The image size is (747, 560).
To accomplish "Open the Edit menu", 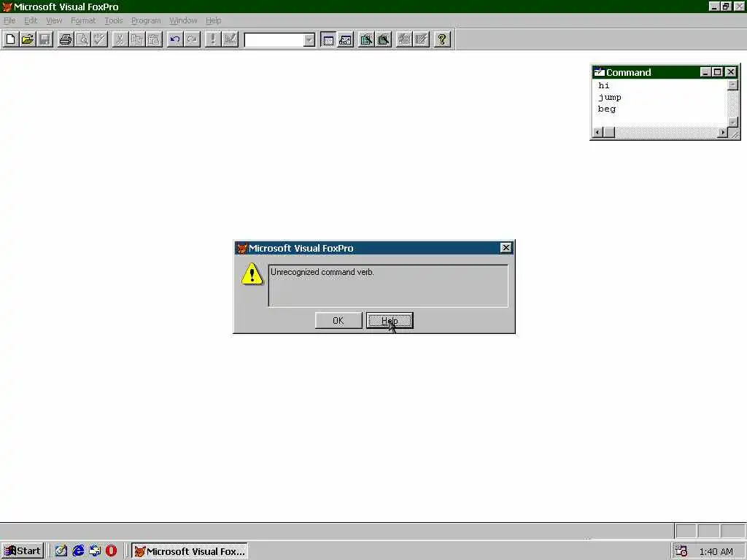I will 31,20.
